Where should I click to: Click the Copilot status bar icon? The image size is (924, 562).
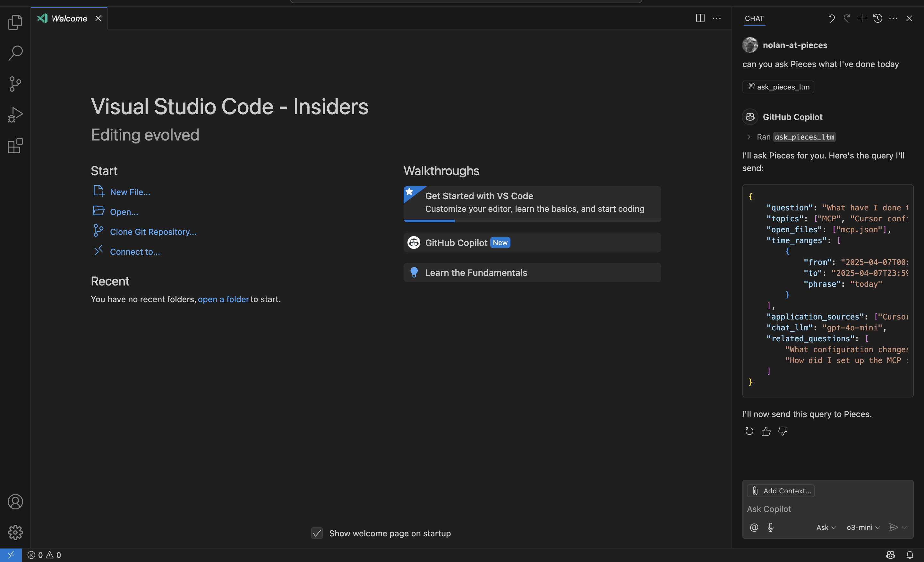[x=890, y=555]
